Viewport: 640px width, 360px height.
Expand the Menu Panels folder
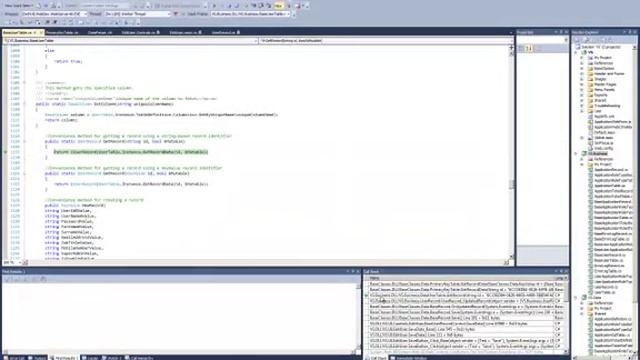[x=582, y=89]
